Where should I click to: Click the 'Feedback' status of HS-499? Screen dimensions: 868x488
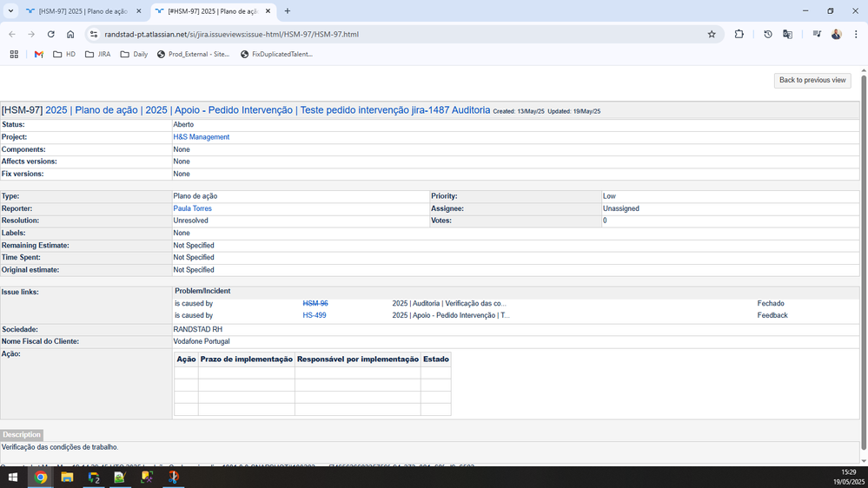point(772,315)
